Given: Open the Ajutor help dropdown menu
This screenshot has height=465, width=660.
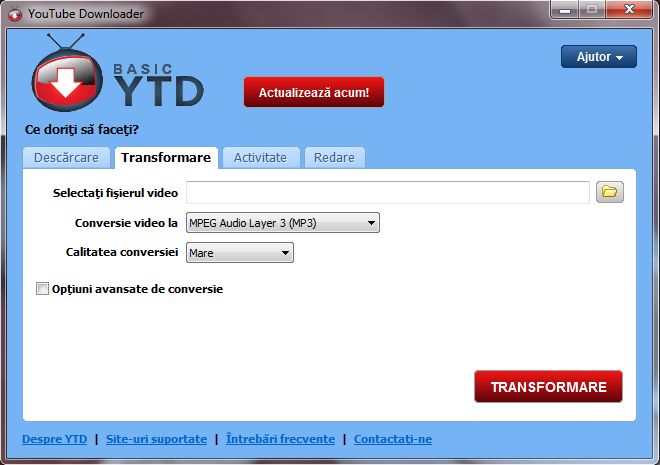Looking at the screenshot, I should [x=599, y=57].
